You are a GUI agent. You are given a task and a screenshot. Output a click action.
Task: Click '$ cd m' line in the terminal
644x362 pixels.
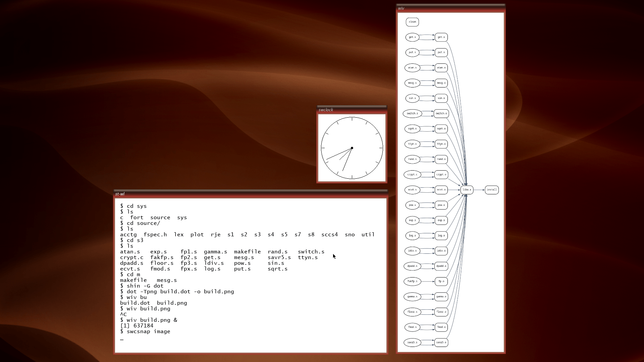pos(130,275)
